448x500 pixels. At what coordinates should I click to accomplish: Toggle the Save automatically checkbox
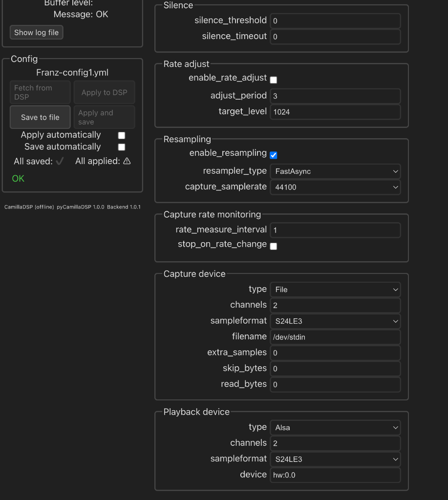click(122, 147)
